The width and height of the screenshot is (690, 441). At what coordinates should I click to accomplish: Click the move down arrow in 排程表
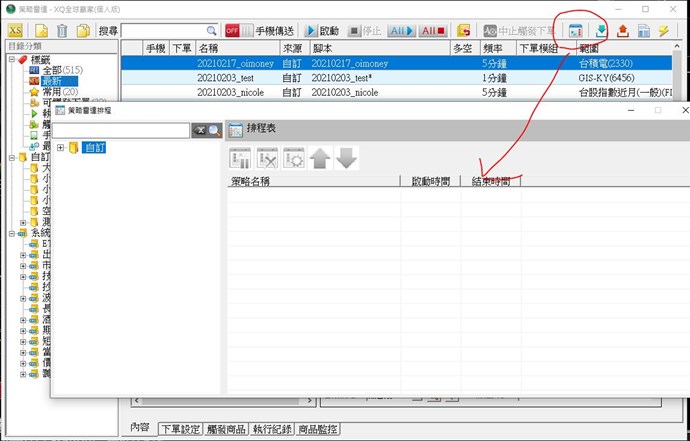(346, 157)
